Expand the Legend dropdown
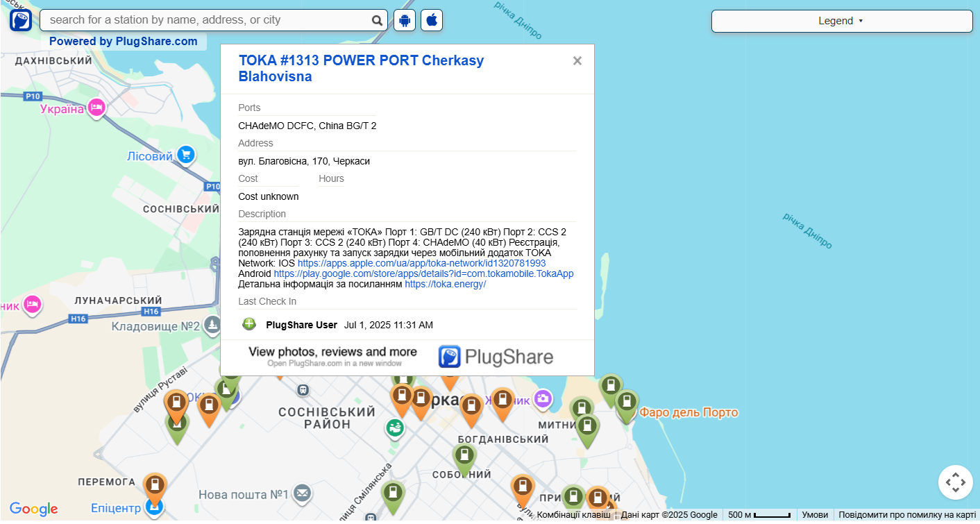The width and height of the screenshot is (980, 524). tap(841, 21)
